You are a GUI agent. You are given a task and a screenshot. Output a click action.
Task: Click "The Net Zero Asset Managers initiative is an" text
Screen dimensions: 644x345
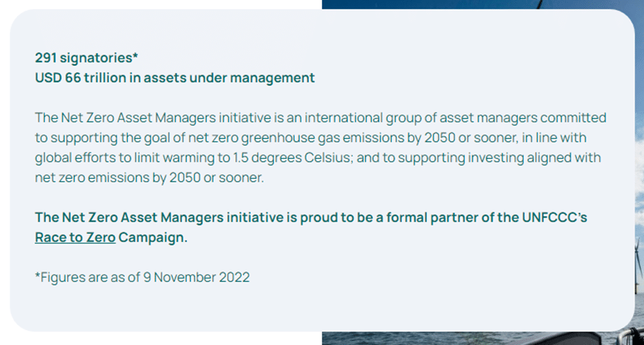point(166,117)
